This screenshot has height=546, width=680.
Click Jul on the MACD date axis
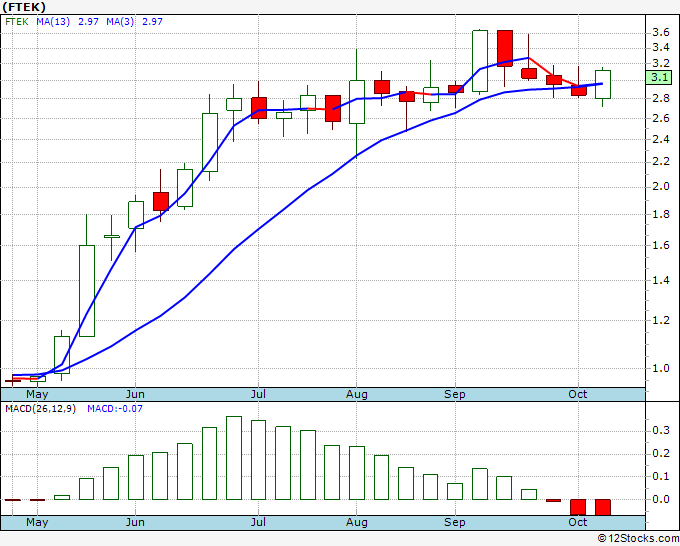258,523
